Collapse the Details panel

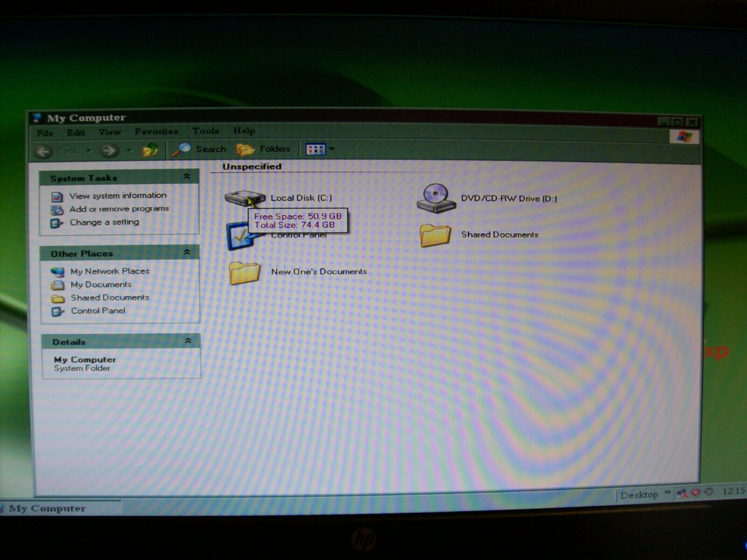[188, 341]
